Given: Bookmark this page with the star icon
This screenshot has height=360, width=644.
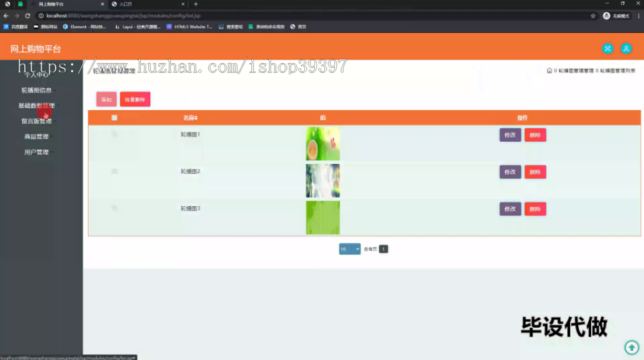Looking at the screenshot, I should point(593,16).
